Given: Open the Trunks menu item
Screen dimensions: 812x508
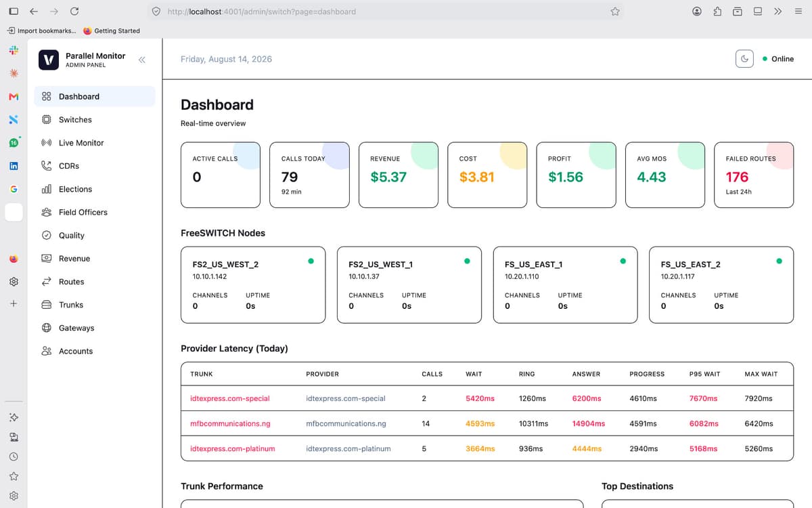Looking at the screenshot, I should click(95, 305).
